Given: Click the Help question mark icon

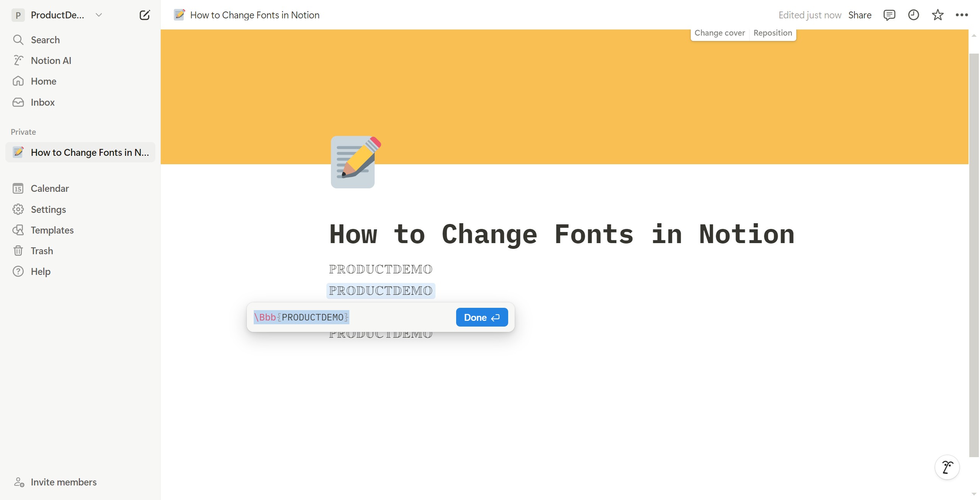Looking at the screenshot, I should [18, 271].
